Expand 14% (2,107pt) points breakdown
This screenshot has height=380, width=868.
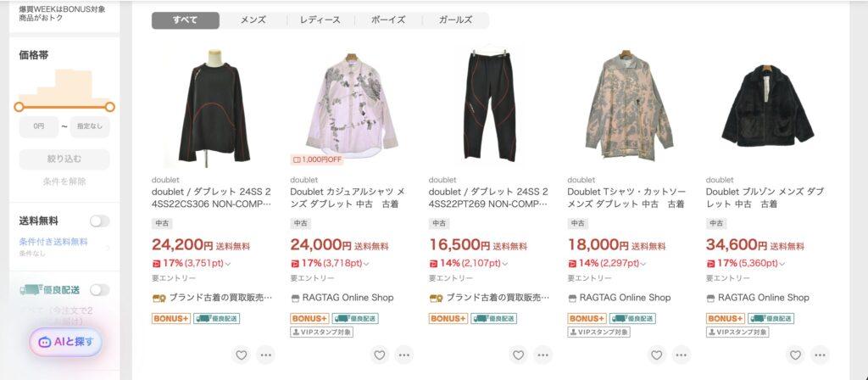(505, 264)
